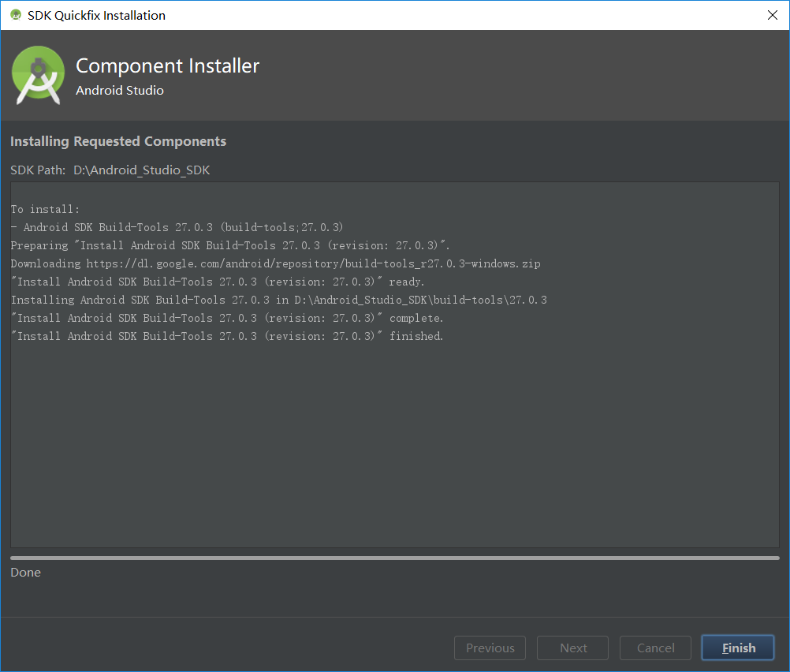Click the Android Studio logo icon

pyautogui.click(x=39, y=75)
